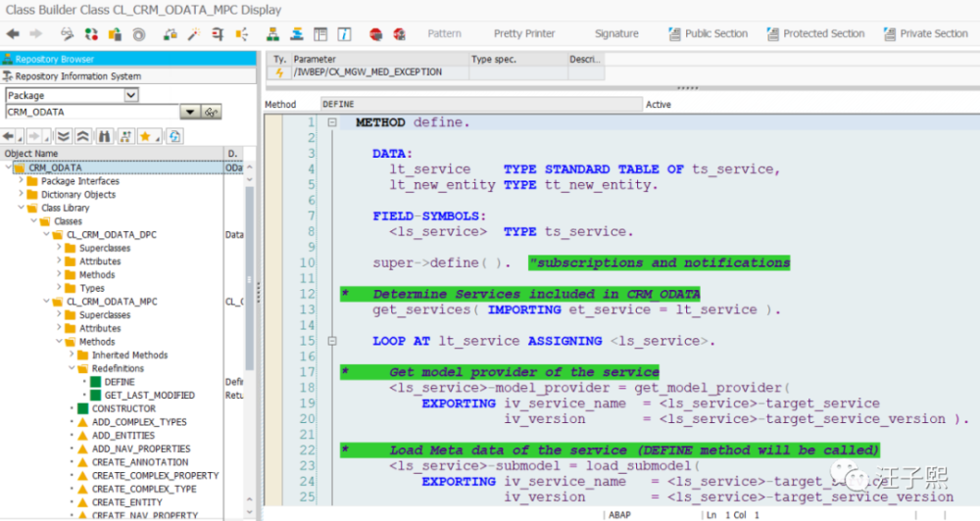Open the Package object type dropdown
This screenshot has height=521, width=980.
(x=131, y=95)
